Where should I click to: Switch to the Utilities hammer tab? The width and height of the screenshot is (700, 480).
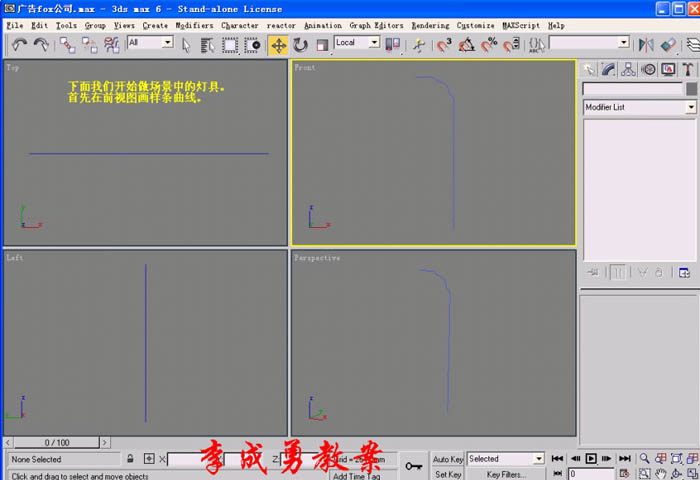click(x=688, y=70)
